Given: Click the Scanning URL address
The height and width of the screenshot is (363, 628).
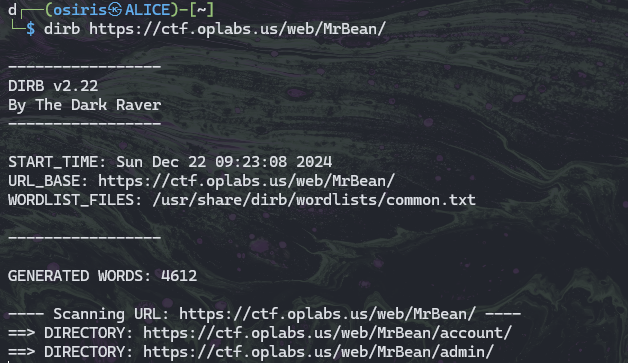Looking at the screenshot, I should click(328, 314).
